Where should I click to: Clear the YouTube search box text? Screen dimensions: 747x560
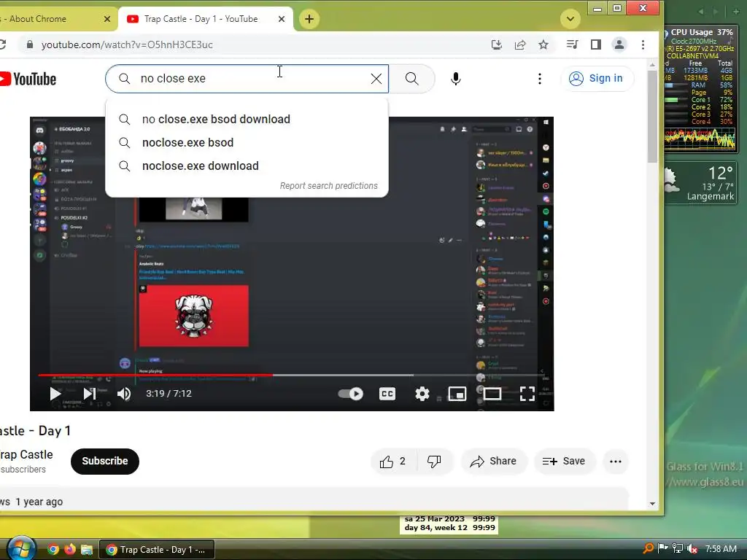[376, 79]
